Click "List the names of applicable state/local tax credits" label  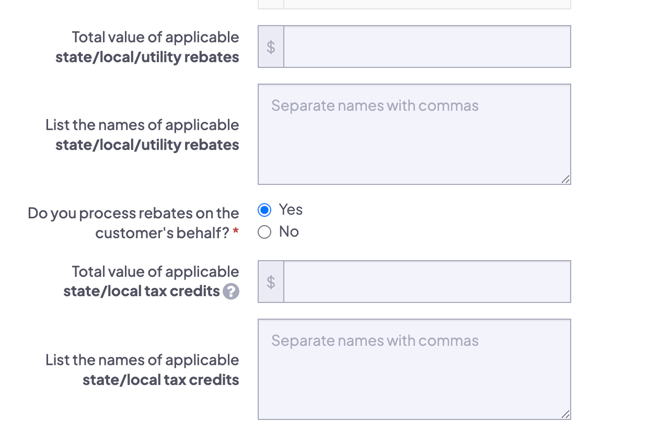click(x=142, y=370)
